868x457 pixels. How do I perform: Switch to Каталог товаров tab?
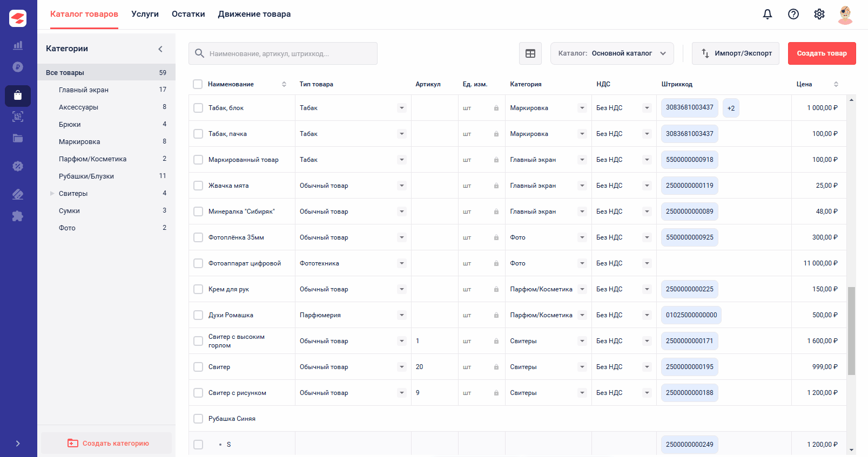(x=84, y=14)
